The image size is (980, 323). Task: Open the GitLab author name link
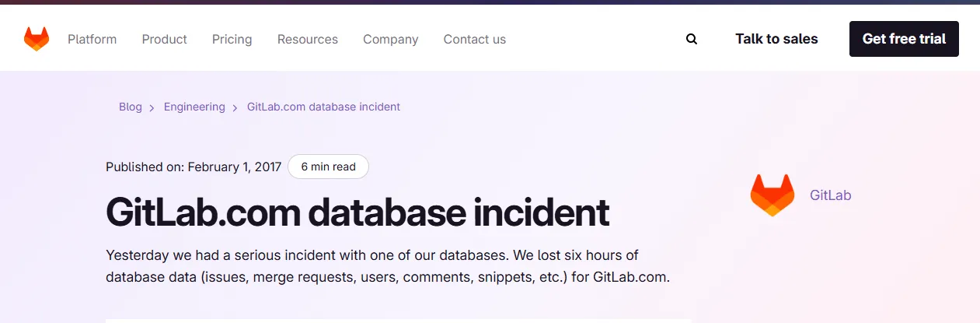[830, 195]
